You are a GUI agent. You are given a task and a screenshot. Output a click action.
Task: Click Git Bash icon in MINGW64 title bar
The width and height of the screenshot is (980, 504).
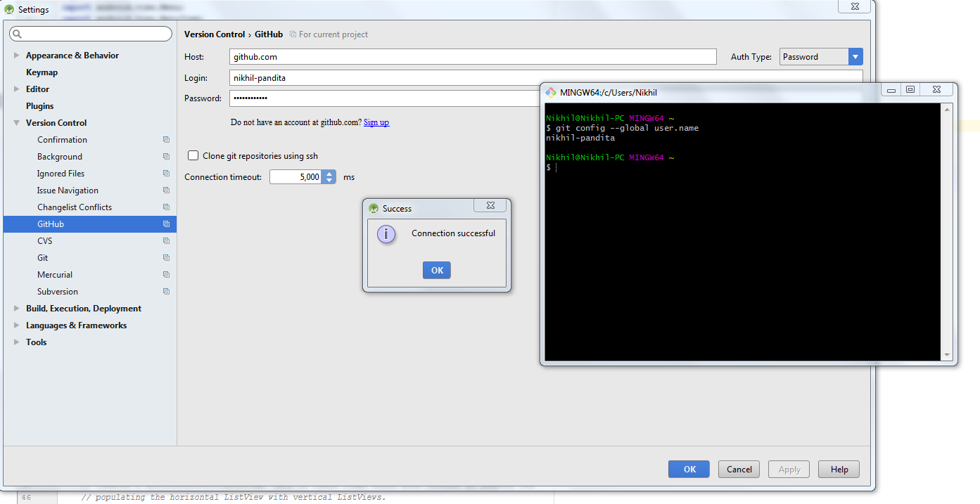[x=551, y=92]
